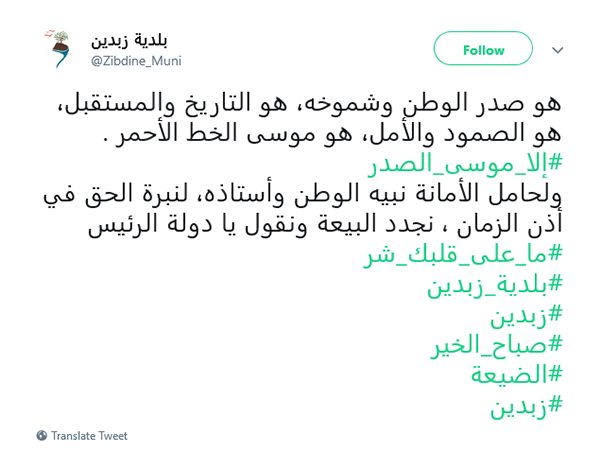Click the hash symbol of #الضيعة
Viewport: 600px width, 452px height.
(555, 374)
